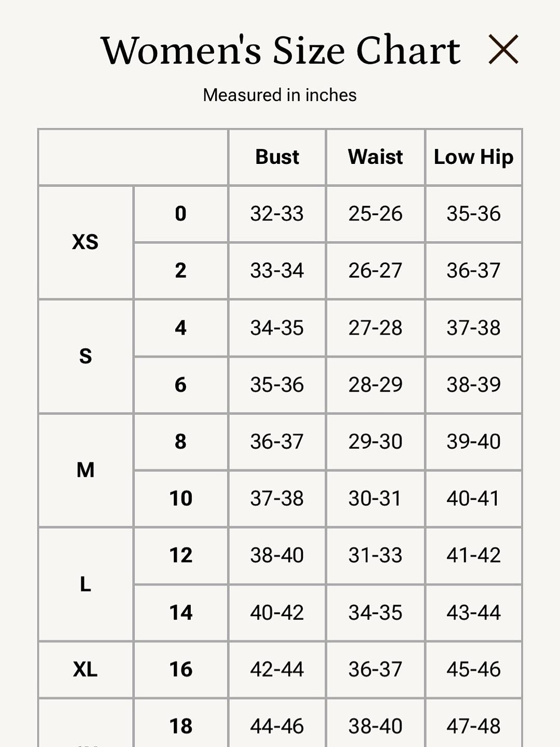This screenshot has width=560, height=747.
Task: Select numeric size 10 cell
Action: pyautogui.click(x=180, y=499)
